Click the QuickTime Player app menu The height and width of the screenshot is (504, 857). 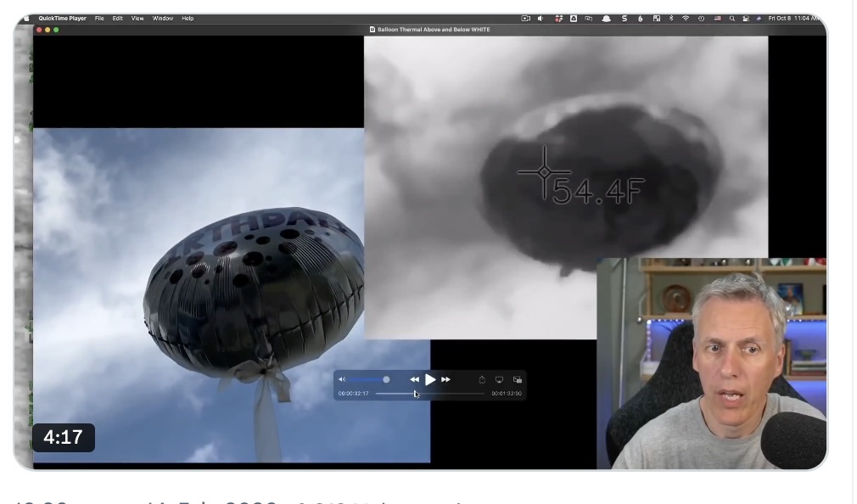62,18
